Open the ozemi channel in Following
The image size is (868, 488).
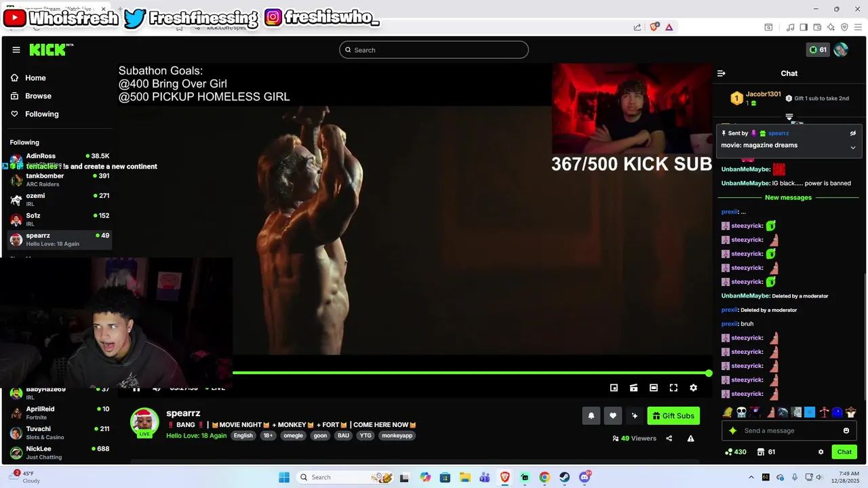(x=60, y=199)
